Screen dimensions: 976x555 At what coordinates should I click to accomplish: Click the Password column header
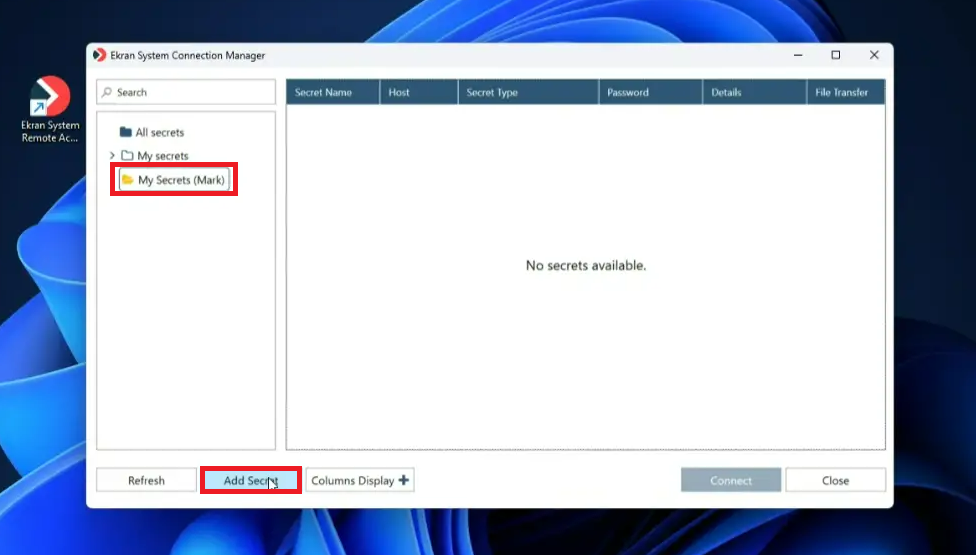click(x=628, y=92)
